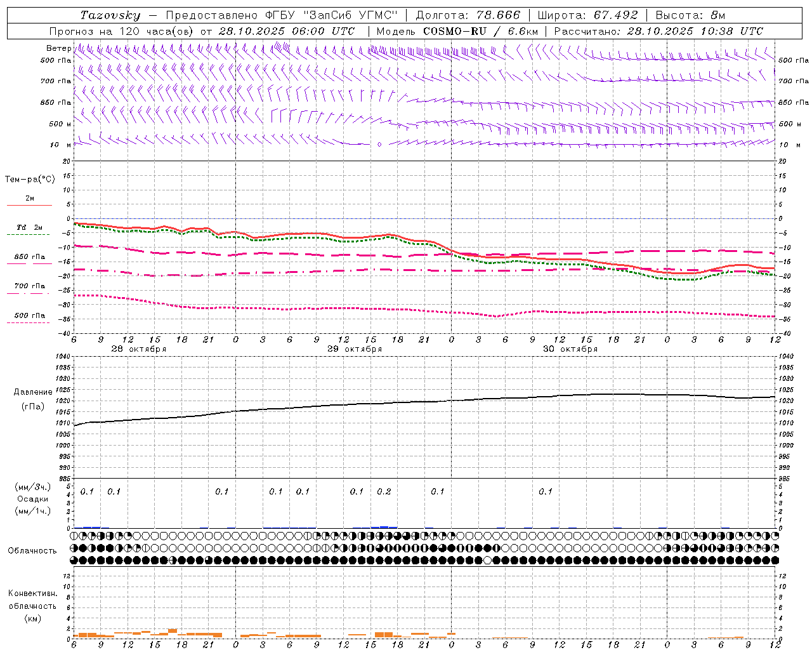
Task: Click the computed time Рассчитано: 28.10.2025 10:38 UTC
Action: tap(658, 31)
